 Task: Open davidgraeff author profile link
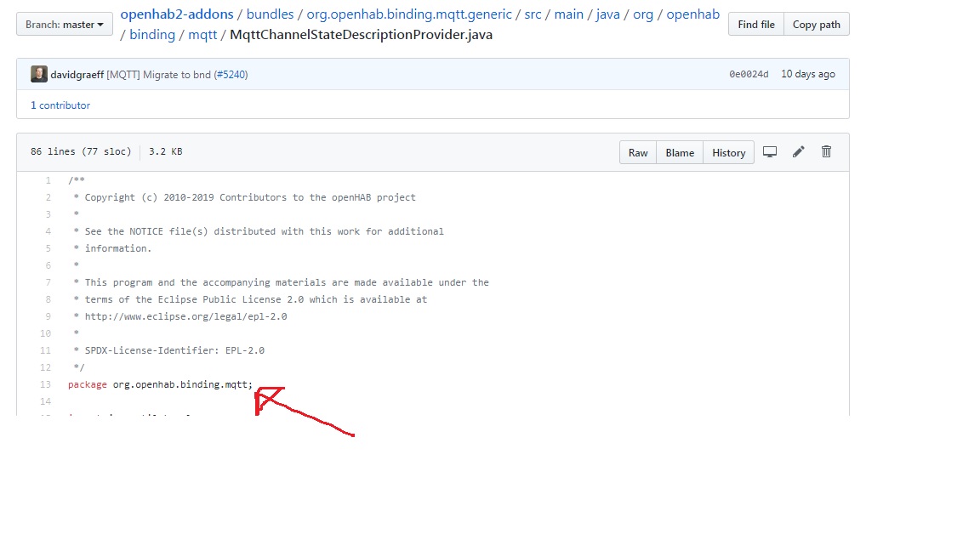(x=77, y=74)
